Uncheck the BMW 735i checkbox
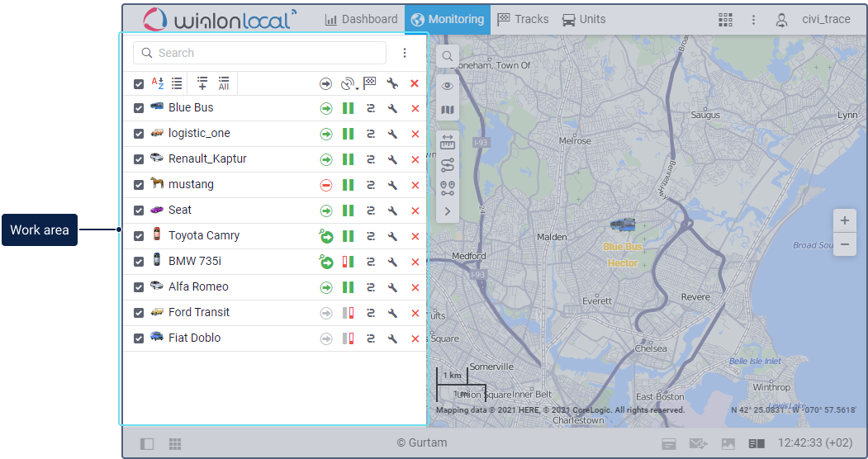Image resolution: width=868 pixels, height=459 pixels. click(139, 262)
